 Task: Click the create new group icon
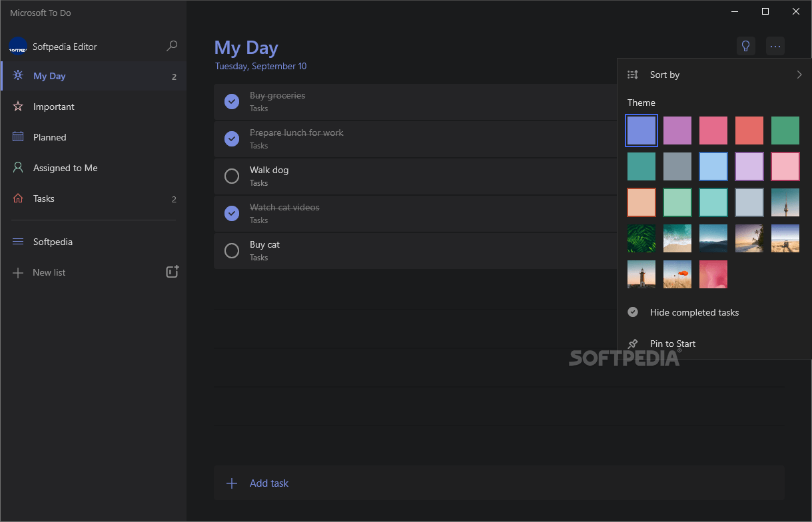coord(173,272)
